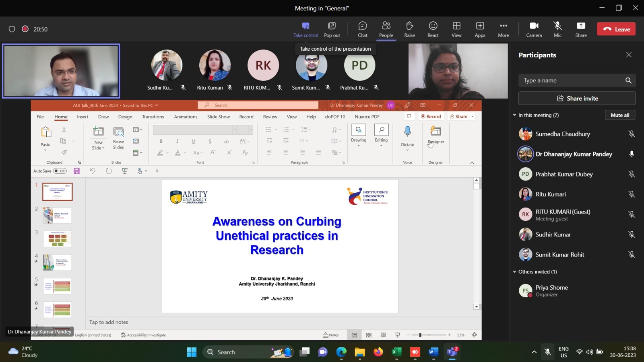Click the Save icon in quick access toolbar
This screenshot has width=644, height=362.
coord(76,171)
